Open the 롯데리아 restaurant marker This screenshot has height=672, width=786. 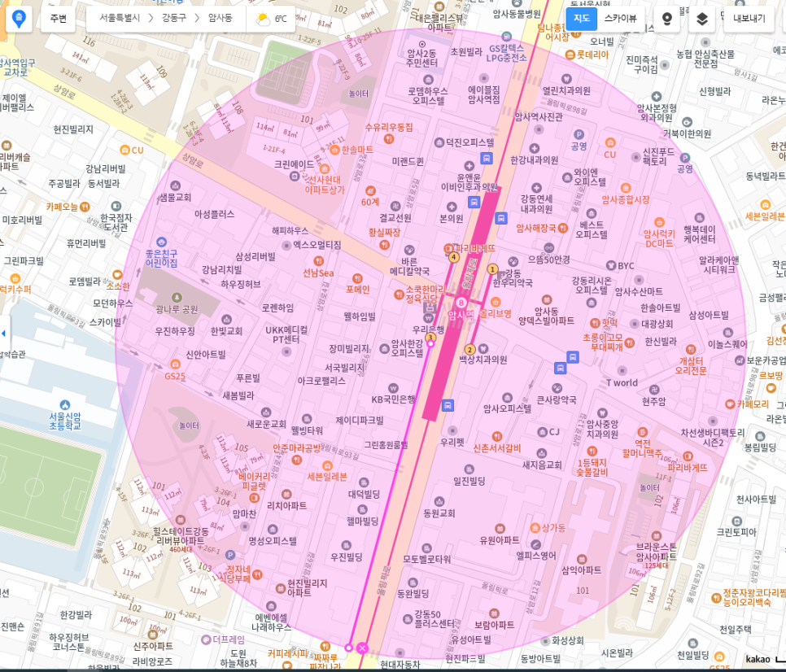(570, 55)
